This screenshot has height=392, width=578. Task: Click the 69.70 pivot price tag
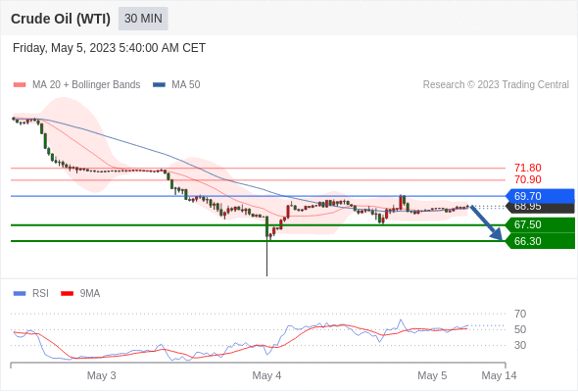pos(540,196)
